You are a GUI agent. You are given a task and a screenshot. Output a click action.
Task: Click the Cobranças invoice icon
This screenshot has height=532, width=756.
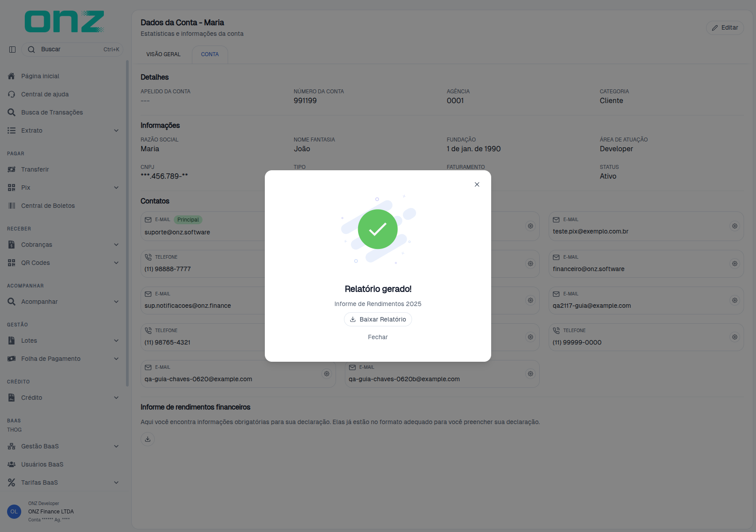(x=11, y=245)
